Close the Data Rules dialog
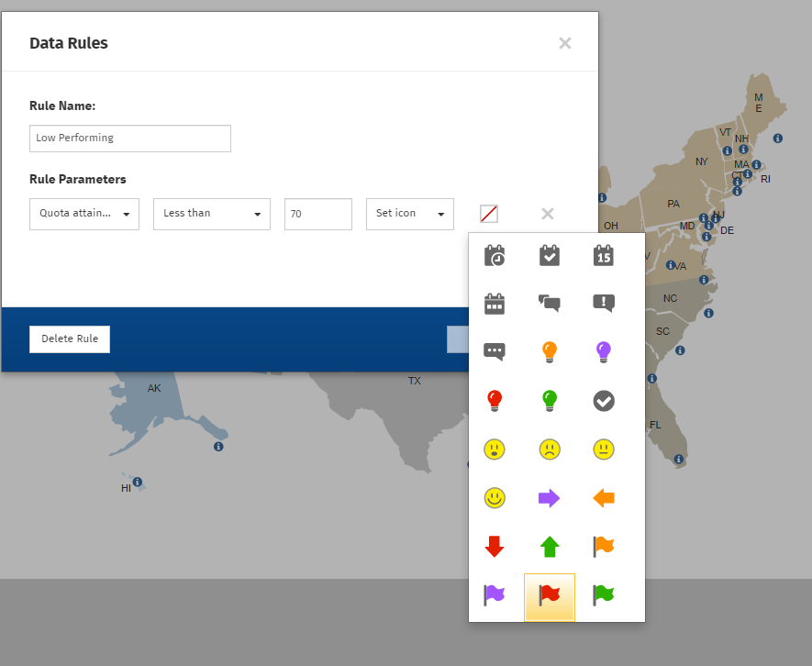 pyautogui.click(x=565, y=43)
